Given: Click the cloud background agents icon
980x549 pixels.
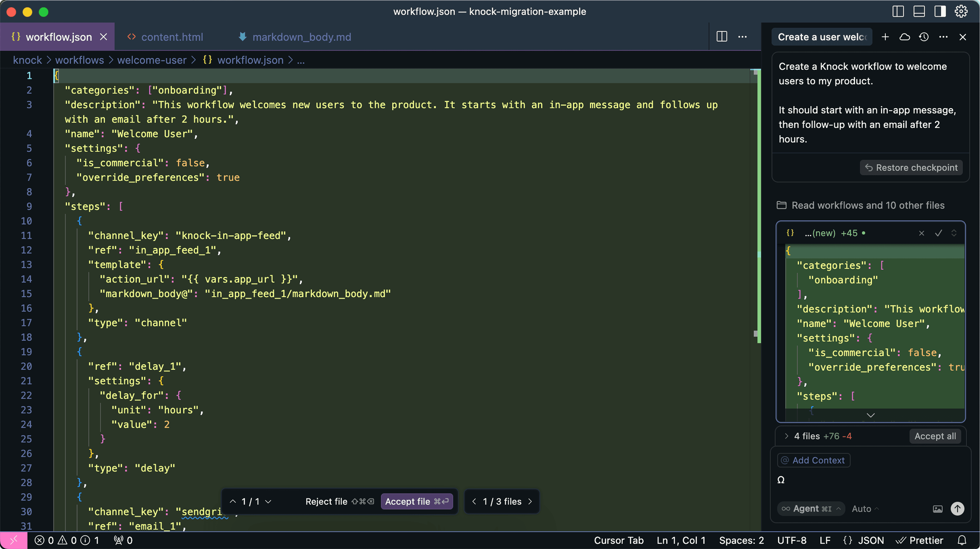Looking at the screenshot, I should pyautogui.click(x=905, y=37).
